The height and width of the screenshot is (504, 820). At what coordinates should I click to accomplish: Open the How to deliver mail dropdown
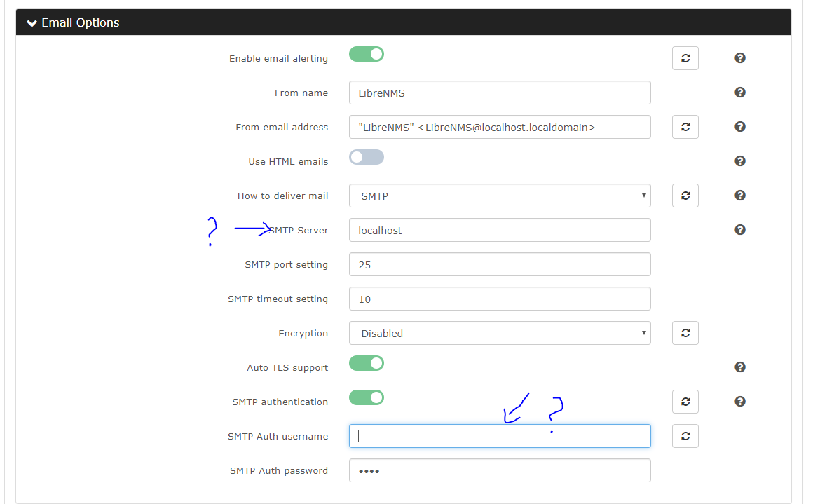click(499, 196)
